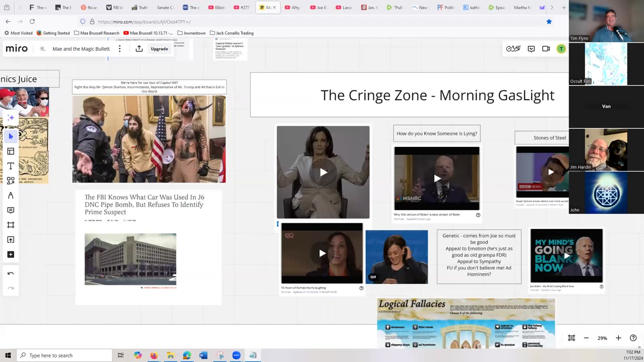644x362 pixels.
Task: Play the MSNBC Biden video
Action: pos(437,178)
